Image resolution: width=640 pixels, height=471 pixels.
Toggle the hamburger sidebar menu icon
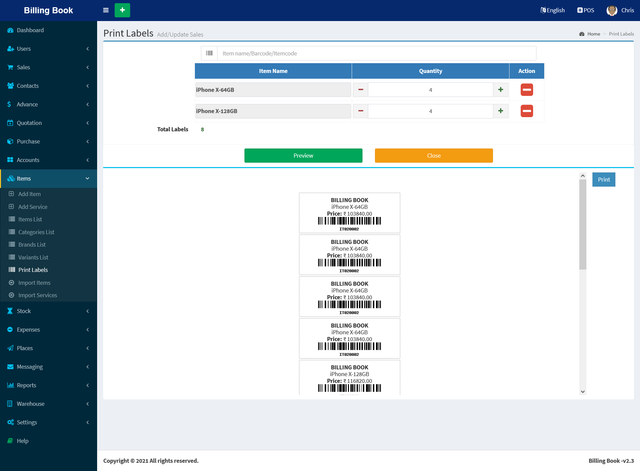click(106, 10)
